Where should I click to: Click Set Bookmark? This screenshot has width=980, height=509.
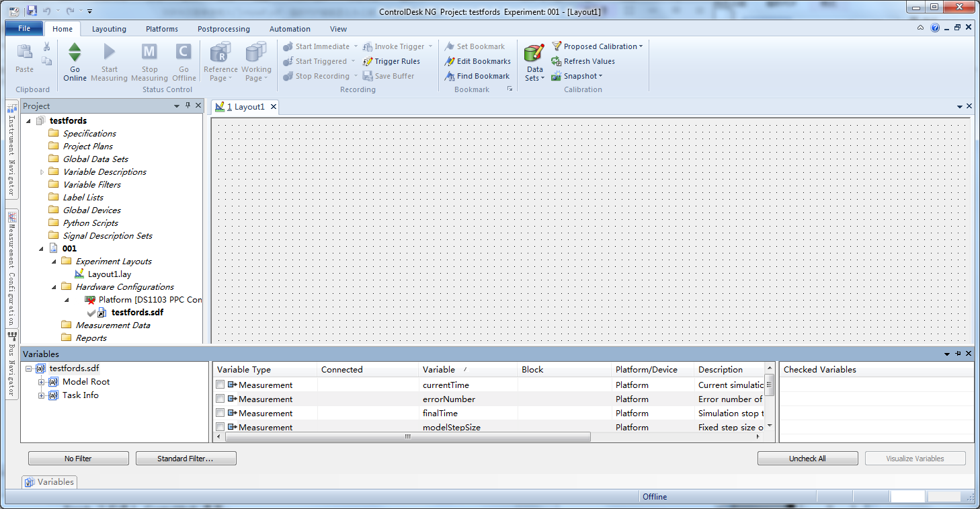[475, 46]
